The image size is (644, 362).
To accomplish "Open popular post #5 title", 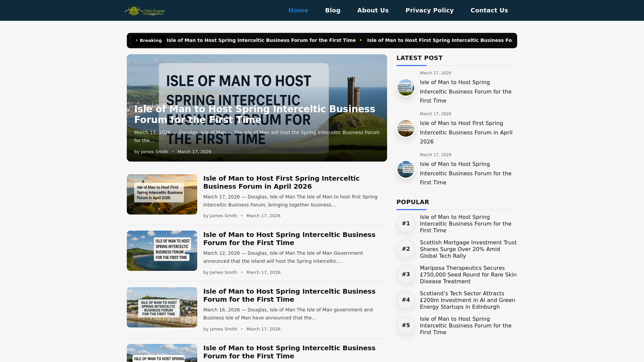I will pos(466,326).
